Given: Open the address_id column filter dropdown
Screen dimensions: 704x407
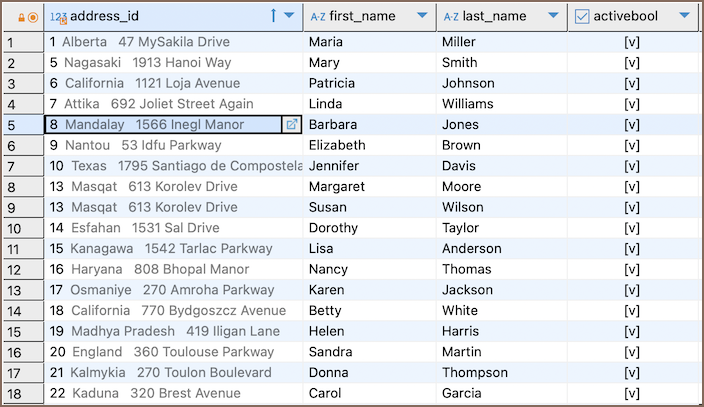Looking at the screenshot, I should (290, 17).
